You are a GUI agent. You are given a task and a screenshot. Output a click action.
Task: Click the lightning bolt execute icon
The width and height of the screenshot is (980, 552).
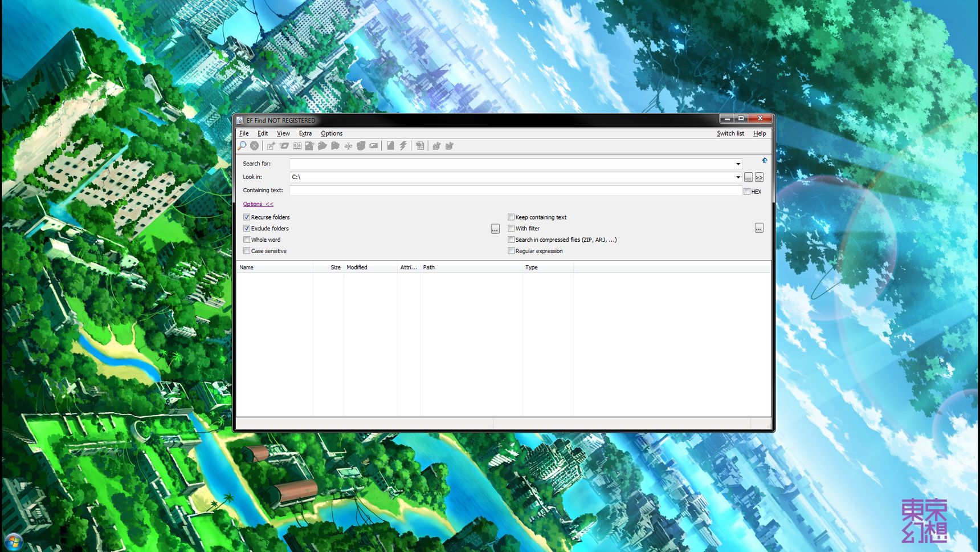point(403,146)
